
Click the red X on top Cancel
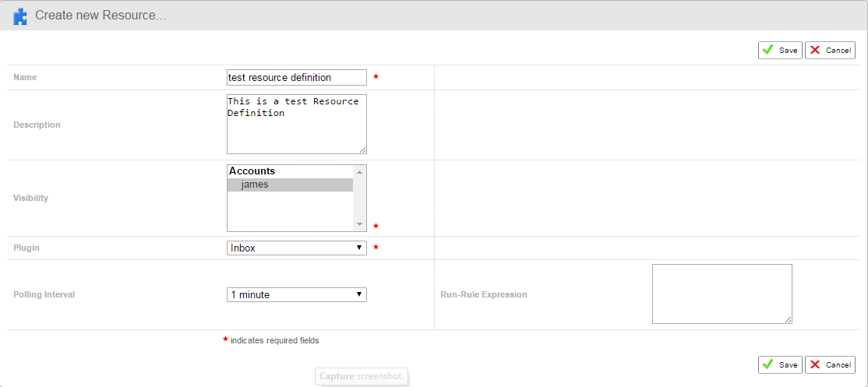tap(815, 50)
